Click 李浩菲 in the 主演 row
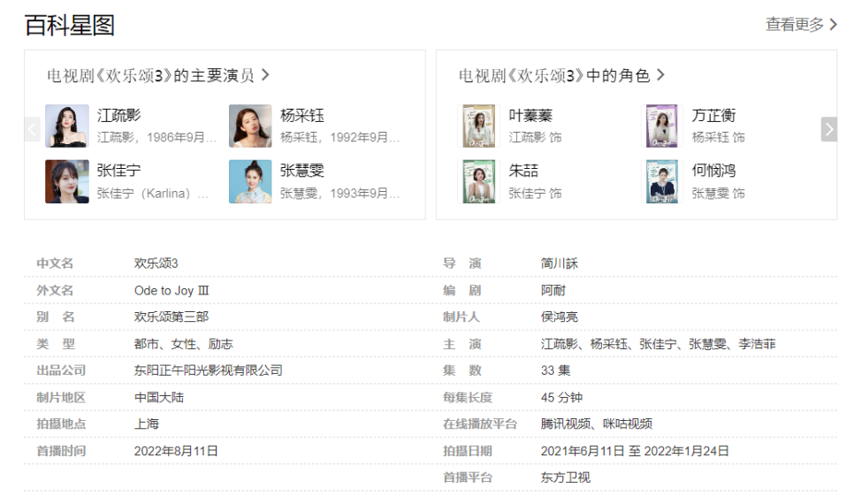 757,344
